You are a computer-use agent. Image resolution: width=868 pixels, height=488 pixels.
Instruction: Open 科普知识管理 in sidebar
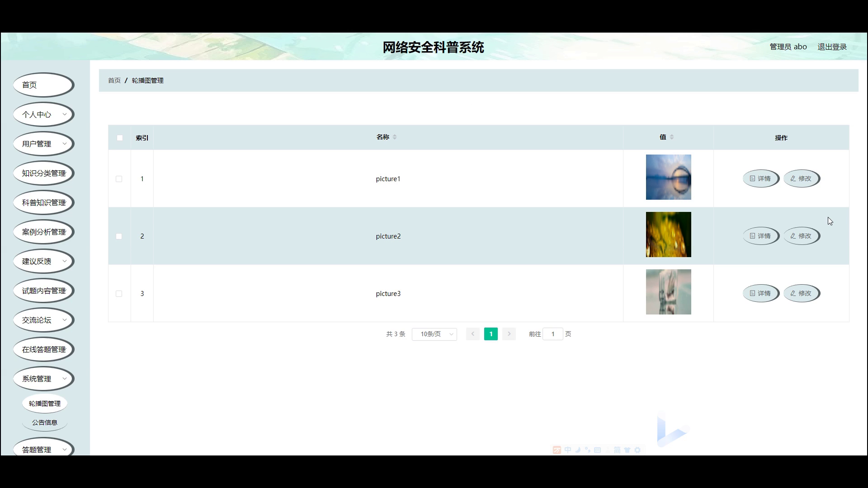tap(44, 202)
